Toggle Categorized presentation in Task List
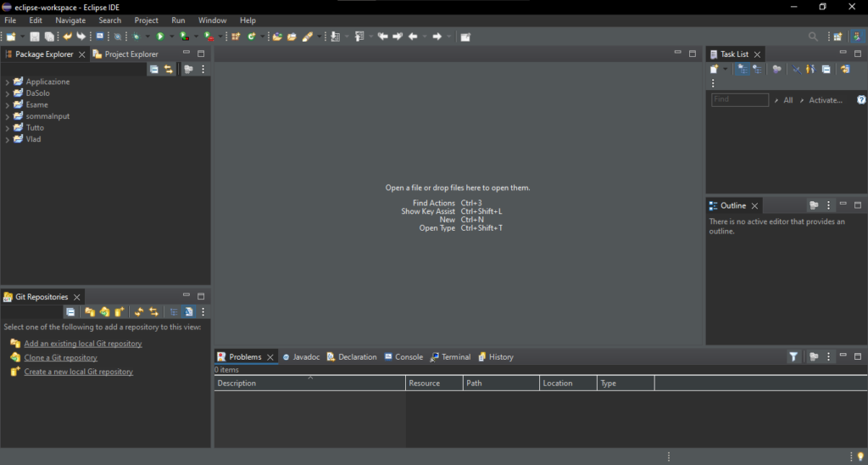The width and height of the screenshot is (868, 465). click(x=743, y=70)
